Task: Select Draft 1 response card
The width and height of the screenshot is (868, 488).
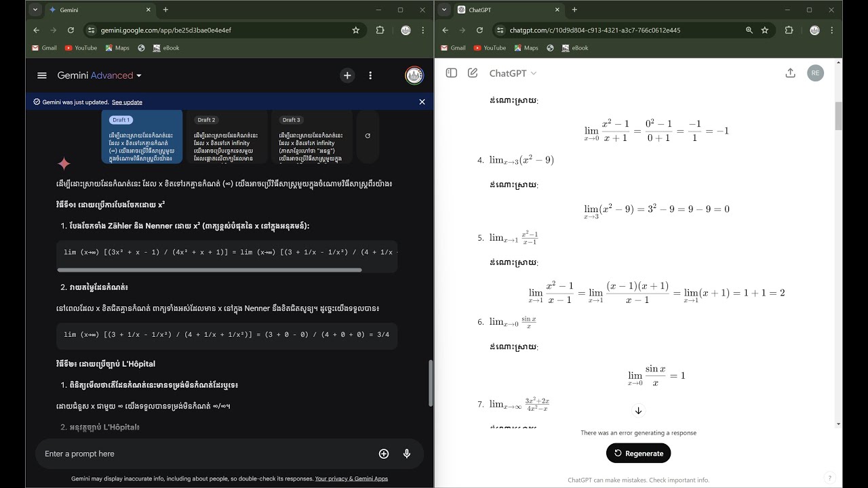Action: (142, 137)
